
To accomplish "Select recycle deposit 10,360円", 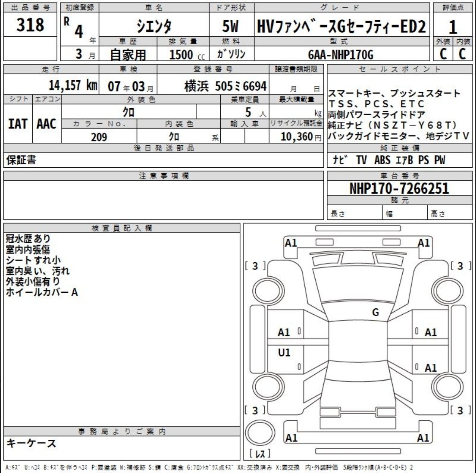I will click(x=301, y=137).
